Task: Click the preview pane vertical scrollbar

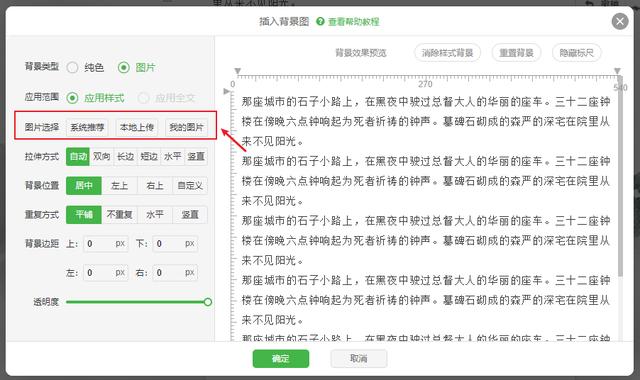Action: point(620,176)
